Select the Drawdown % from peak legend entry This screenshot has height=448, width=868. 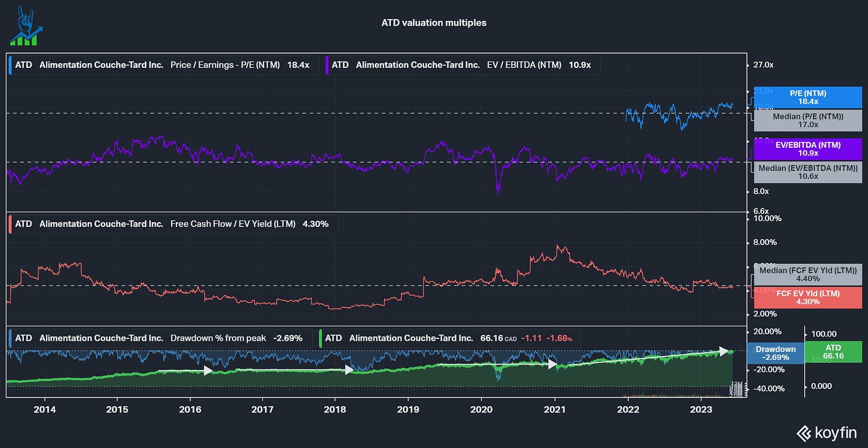[161, 338]
